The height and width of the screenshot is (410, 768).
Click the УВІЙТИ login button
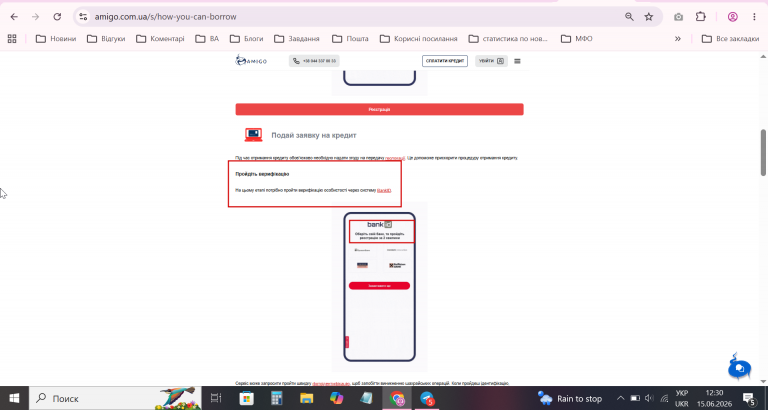(491, 61)
